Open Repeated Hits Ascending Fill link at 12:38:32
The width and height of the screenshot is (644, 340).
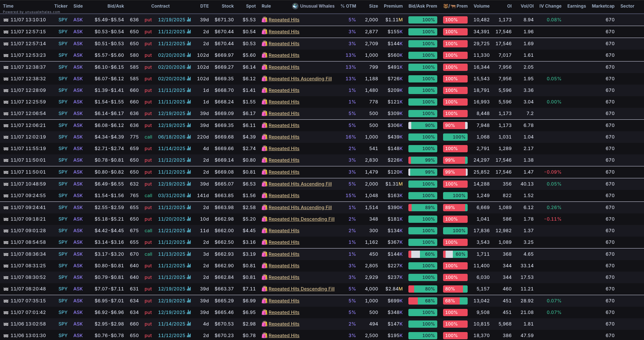[300, 79]
